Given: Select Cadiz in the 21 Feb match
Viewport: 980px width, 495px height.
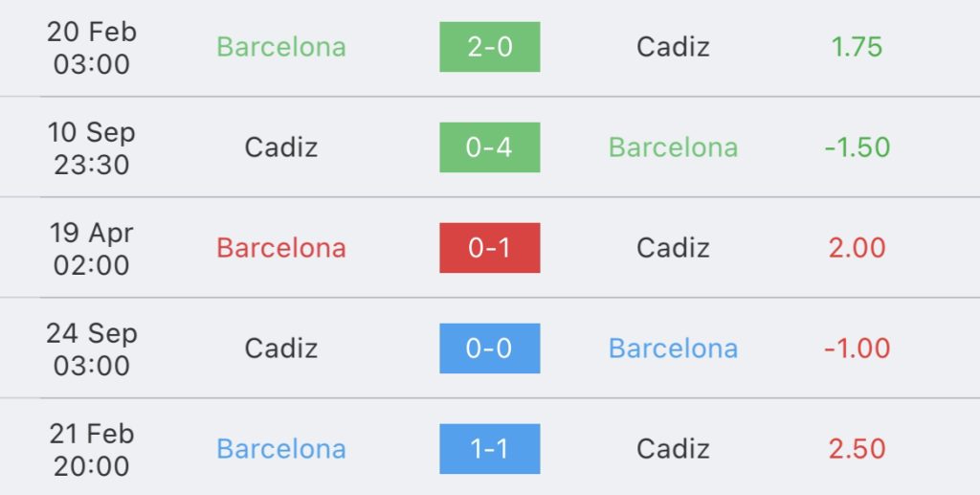Looking at the screenshot, I should point(673,449).
